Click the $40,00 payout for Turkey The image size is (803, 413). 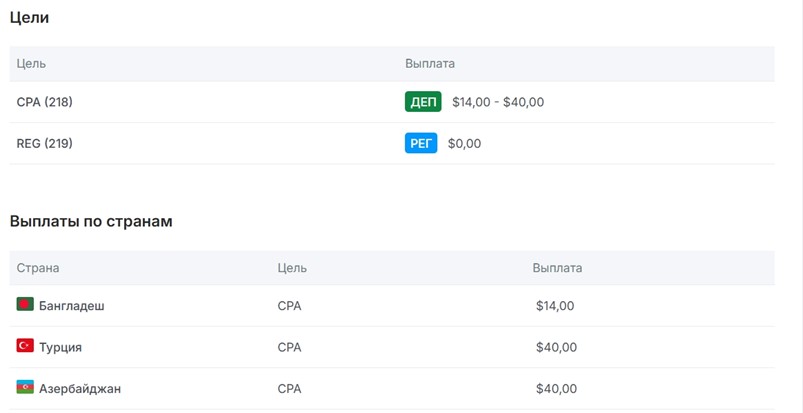pos(556,347)
